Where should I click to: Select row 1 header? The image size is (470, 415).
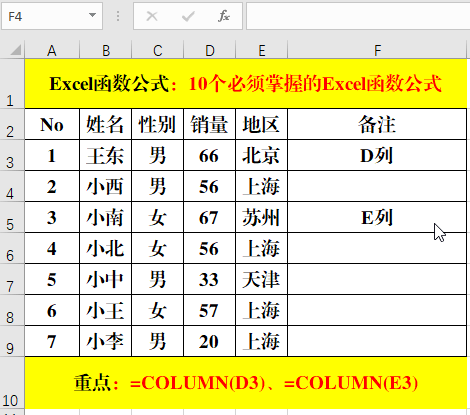point(12,84)
